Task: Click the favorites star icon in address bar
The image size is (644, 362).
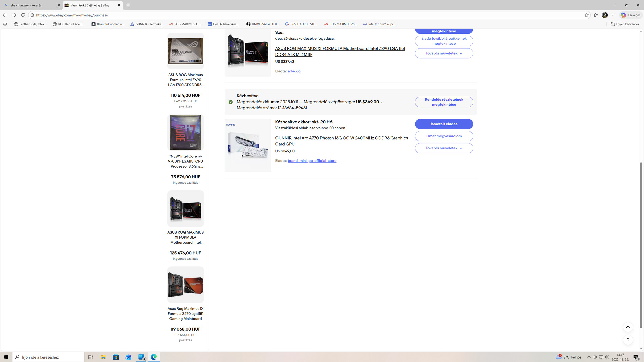Action: (587, 15)
